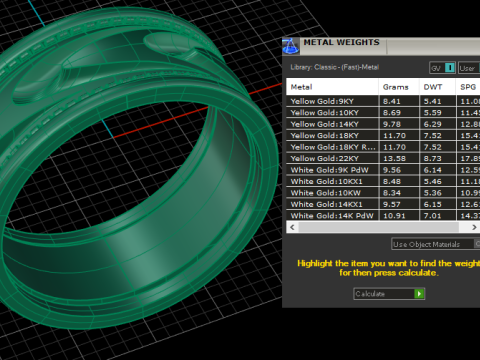Select the White Gold:10KW row
The height and width of the screenshot is (360, 480).
click(x=383, y=193)
